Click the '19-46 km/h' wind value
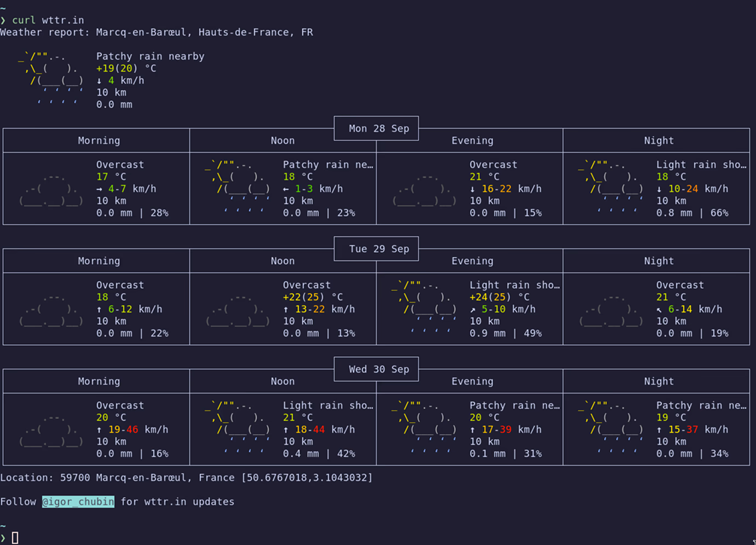This screenshot has height=545, width=756. [138, 430]
